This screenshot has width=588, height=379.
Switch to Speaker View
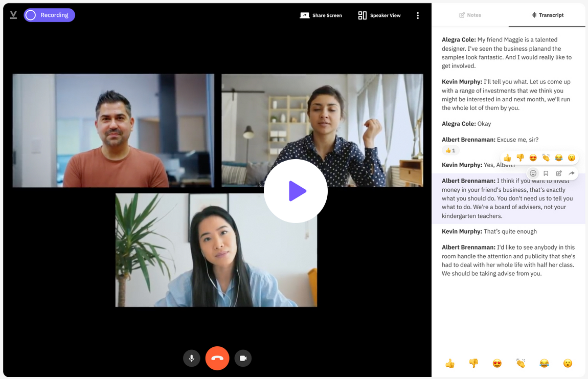click(x=379, y=15)
